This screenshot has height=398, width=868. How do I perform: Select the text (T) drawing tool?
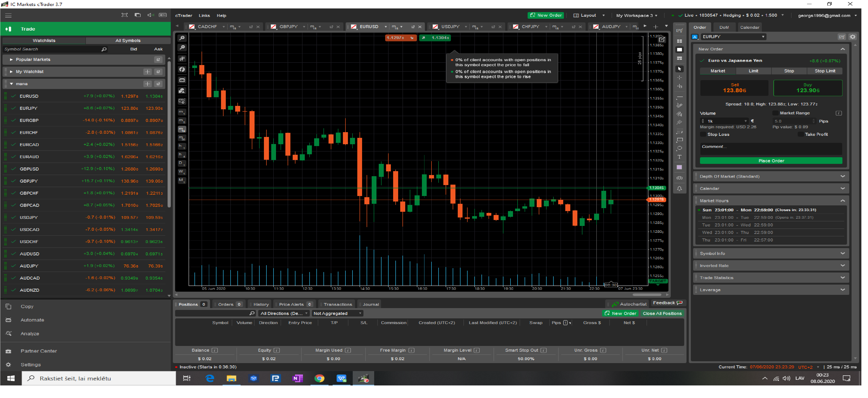click(679, 157)
